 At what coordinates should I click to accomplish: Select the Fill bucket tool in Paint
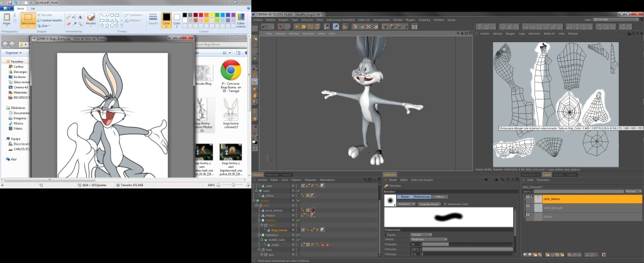click(x=74, y=17)
